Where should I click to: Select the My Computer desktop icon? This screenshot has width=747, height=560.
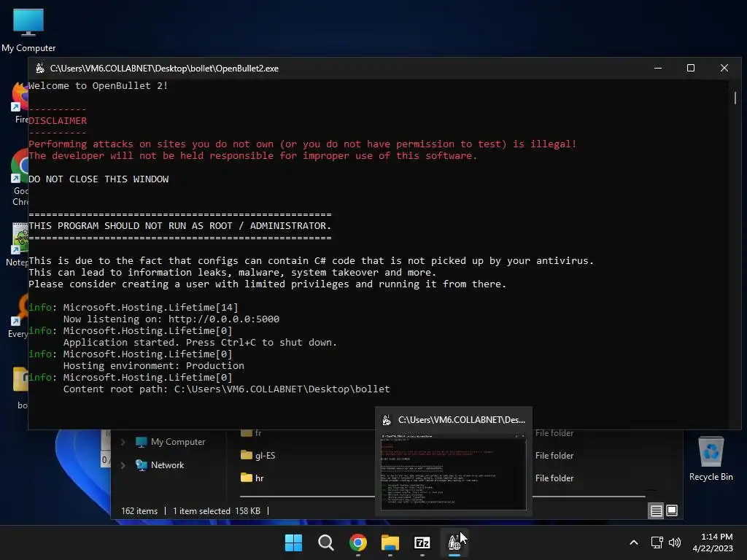click(28, 29)
